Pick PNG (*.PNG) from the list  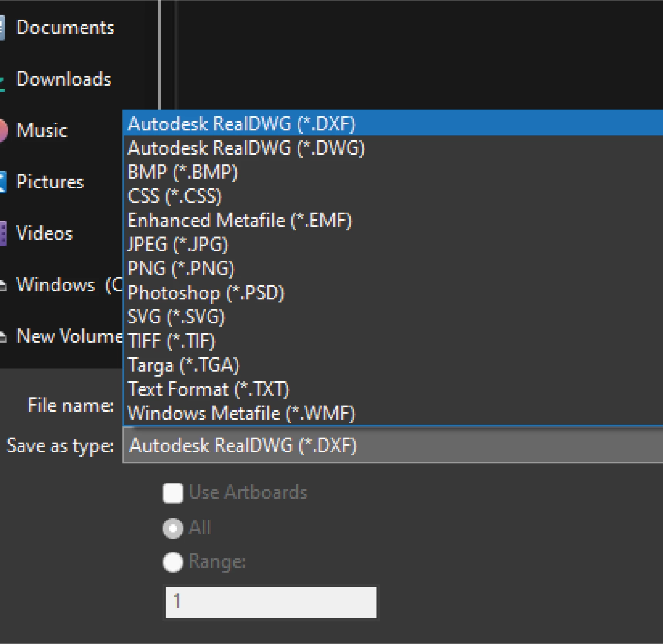point(393,269)
